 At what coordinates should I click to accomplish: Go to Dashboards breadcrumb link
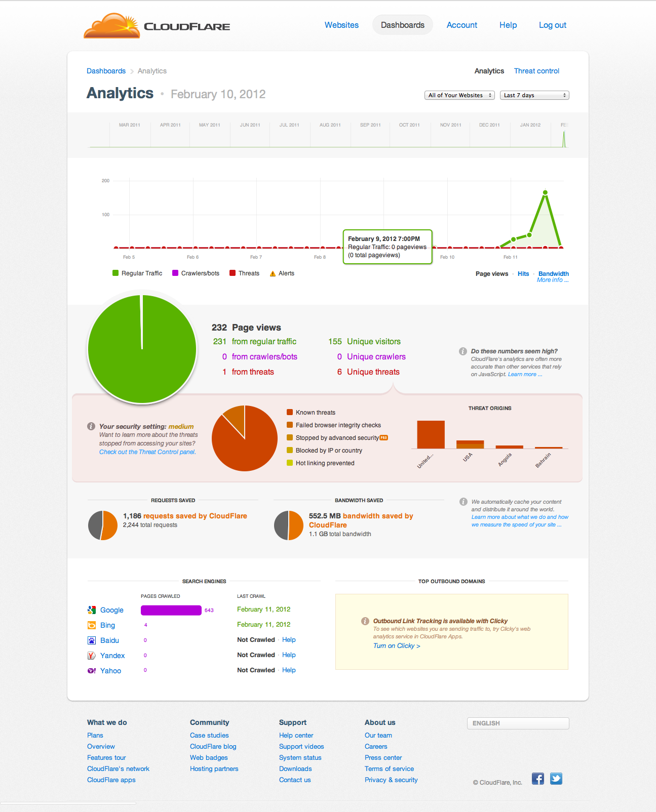106,71
